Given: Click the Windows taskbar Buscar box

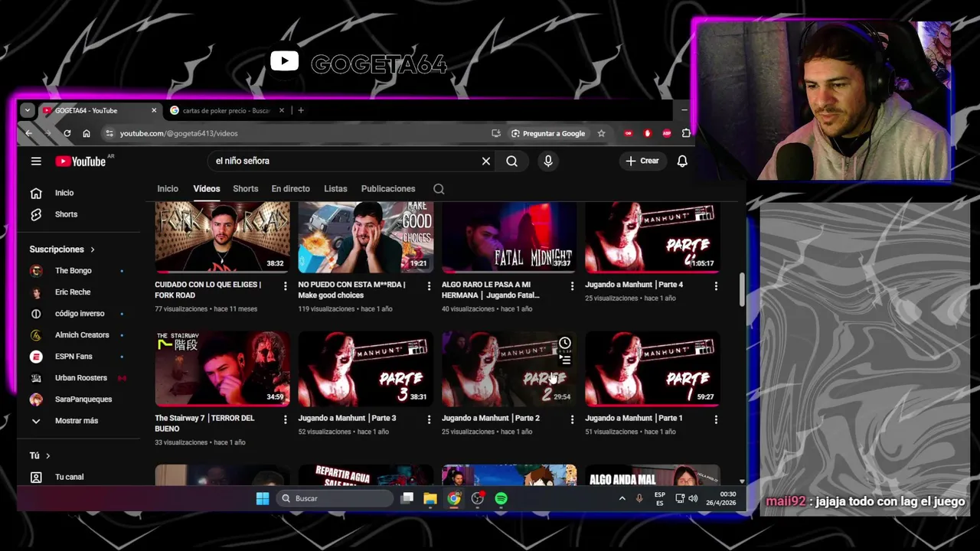Looking at the screenshot, I should (335, 498).
